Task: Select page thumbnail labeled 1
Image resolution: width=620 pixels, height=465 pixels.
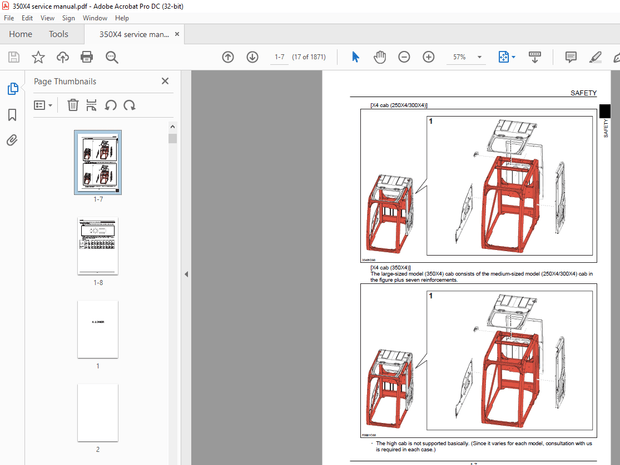Action: (x=98, y=329)
